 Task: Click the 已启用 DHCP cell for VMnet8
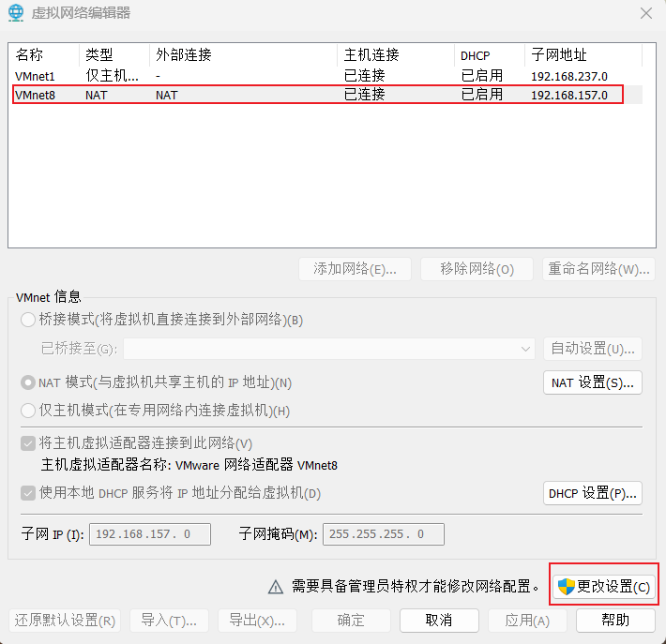(x=482, y=95)
